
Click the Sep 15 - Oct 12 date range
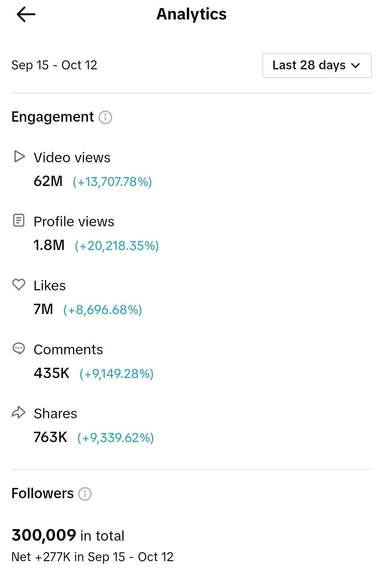pos(54,65)
